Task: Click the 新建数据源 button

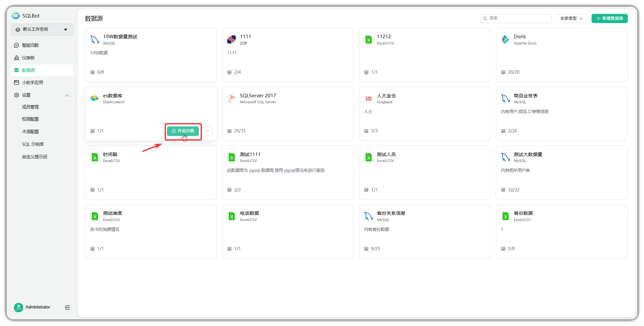Action: click(x=609, y=18)
